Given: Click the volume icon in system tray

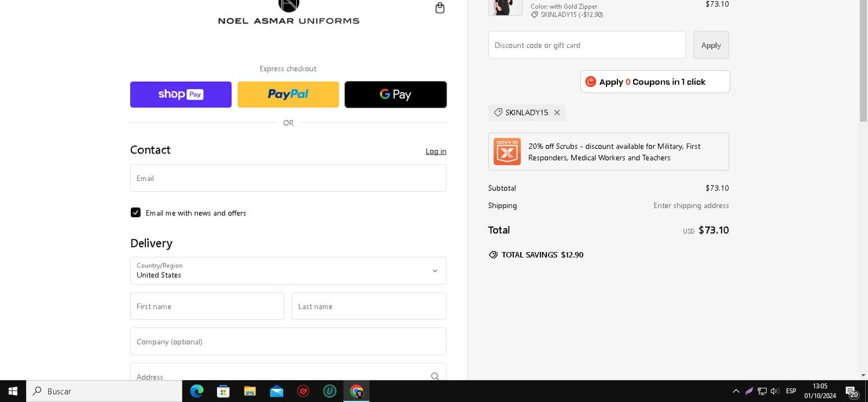Looking at the screenshot, I should (774, 391).
